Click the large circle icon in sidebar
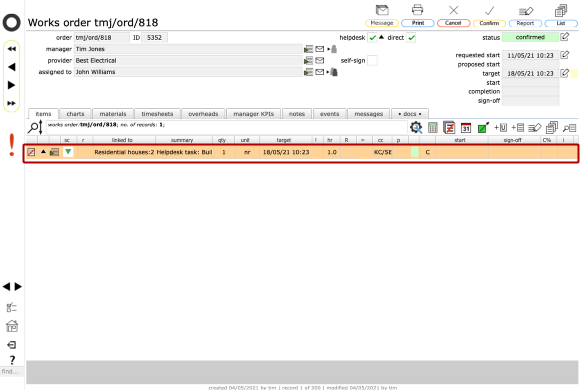The image size is (580, 390). (12, 23)
